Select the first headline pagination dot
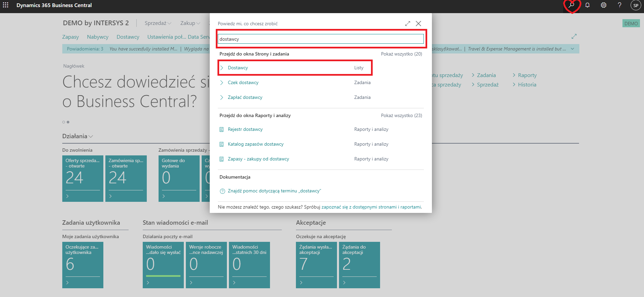 [64, 122]
